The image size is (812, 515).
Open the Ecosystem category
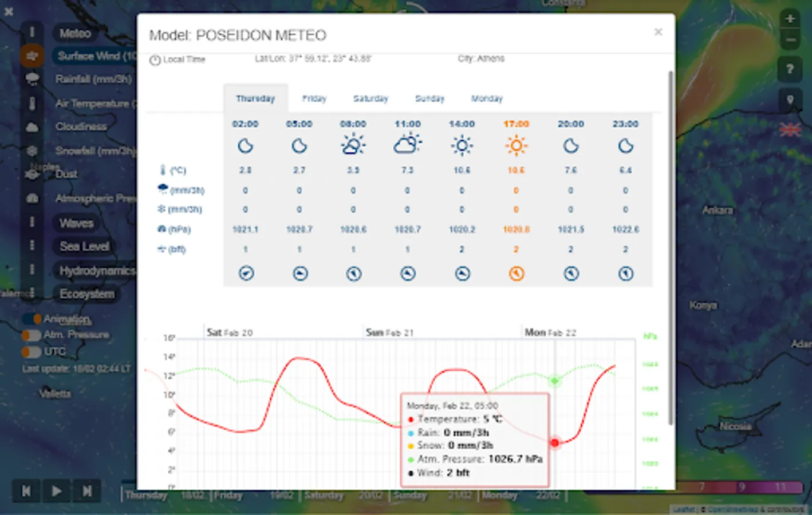pos(87,294)
